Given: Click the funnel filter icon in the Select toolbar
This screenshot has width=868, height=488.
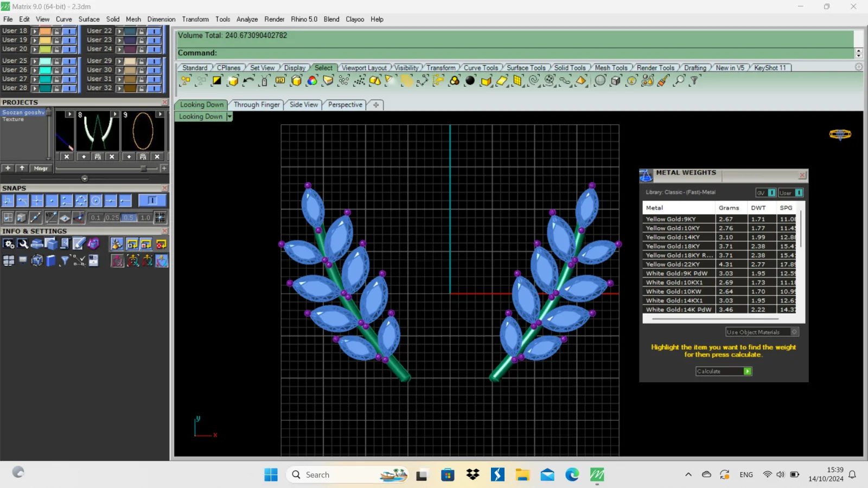Looking at the screenshot, I should click(694, 81).
